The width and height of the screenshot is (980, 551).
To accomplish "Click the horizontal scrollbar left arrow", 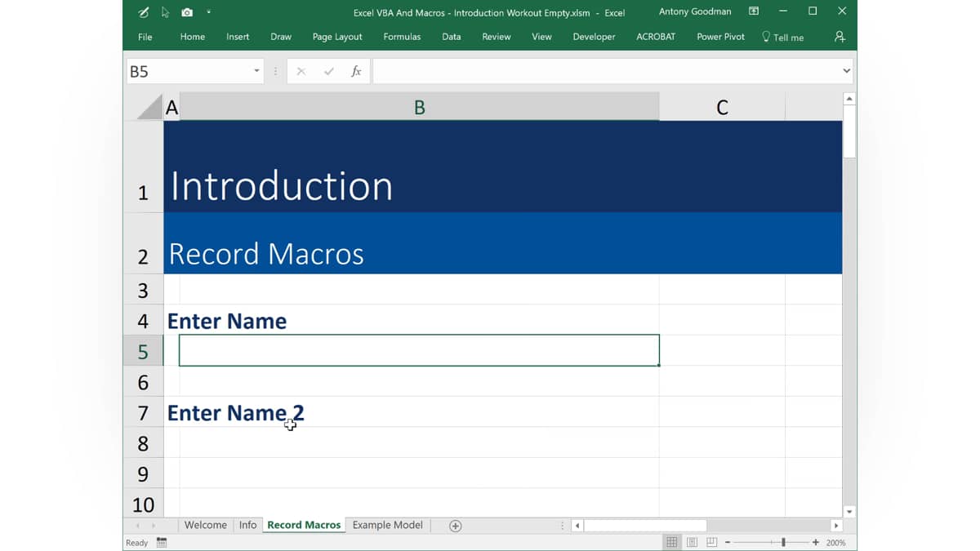I will click(577, 526).
